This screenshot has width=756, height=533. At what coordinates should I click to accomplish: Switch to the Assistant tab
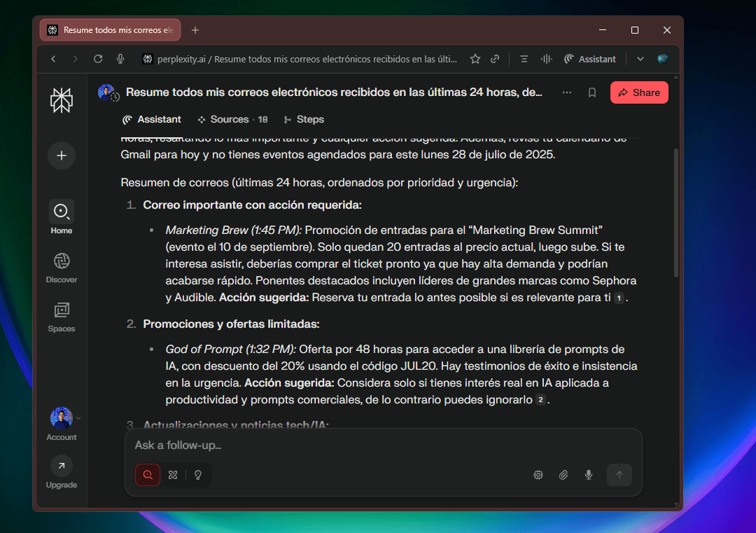tap(152, 120)
